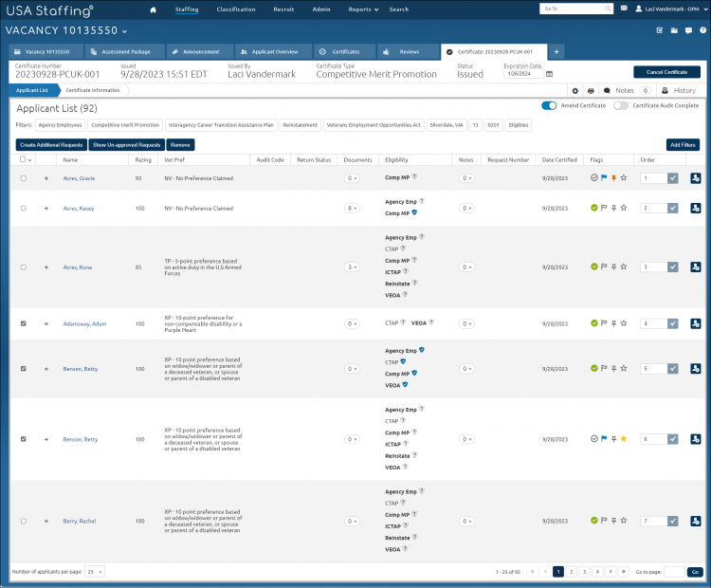Open Bensen, Betty applicant link
The width and height of the screenshot is (711, 588).
pyautogui.click(x=81, y=369)
